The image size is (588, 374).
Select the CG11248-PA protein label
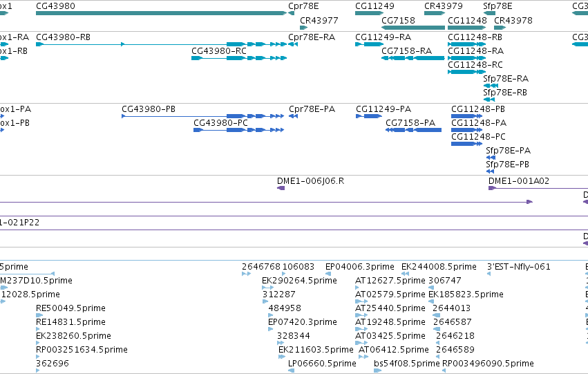[x=479, y=122]
